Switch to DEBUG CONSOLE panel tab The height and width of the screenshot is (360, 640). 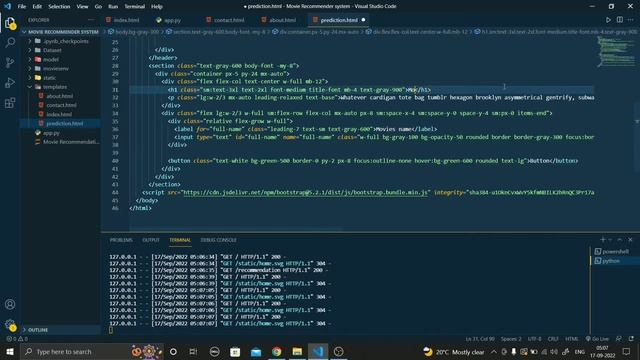tap(218, 240)
